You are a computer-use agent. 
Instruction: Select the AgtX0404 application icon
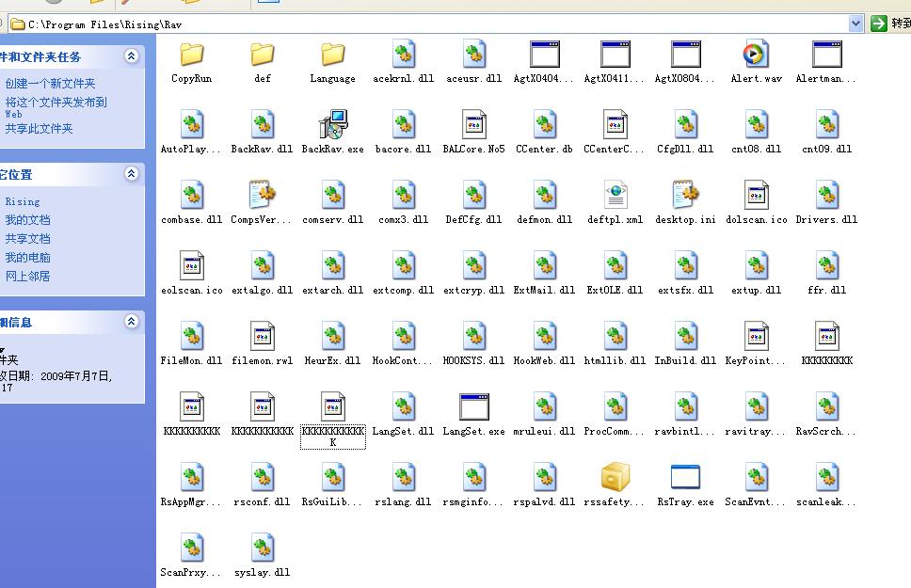tap(544, 55)
